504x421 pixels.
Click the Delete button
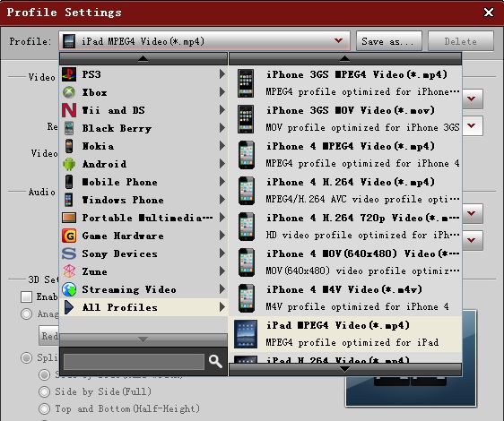(x=461, y=41)
